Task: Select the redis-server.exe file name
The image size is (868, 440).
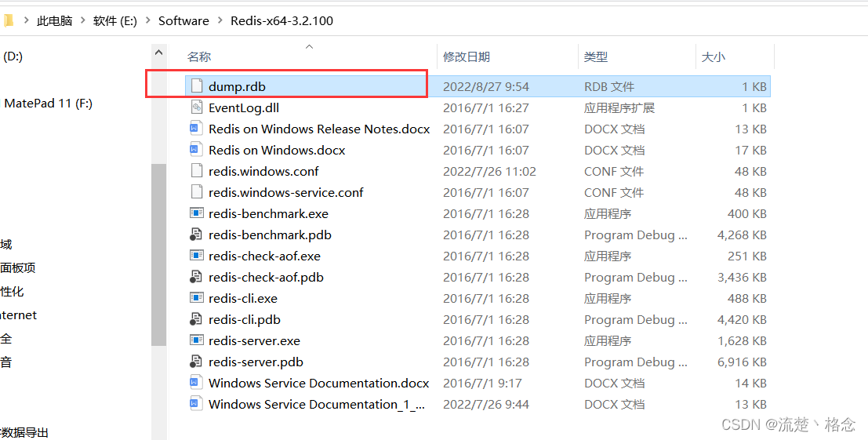Action: [255, 340]
